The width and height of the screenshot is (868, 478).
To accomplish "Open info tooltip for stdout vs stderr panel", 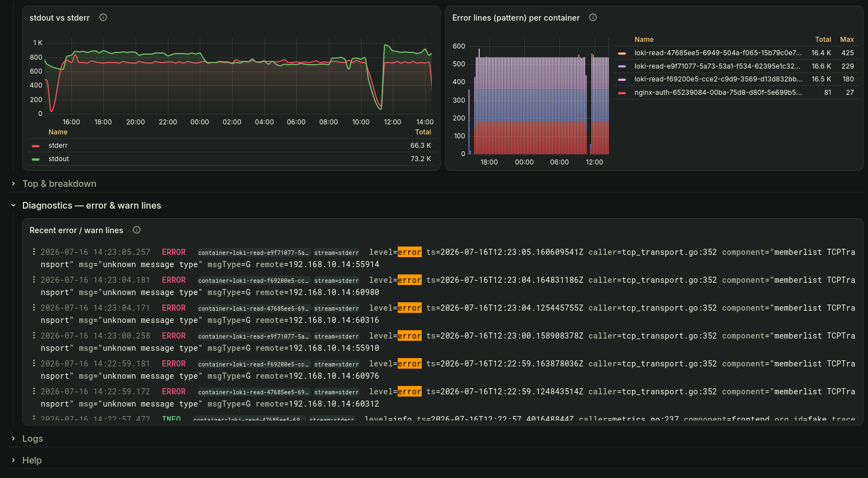I will click(x=103, y=17).
